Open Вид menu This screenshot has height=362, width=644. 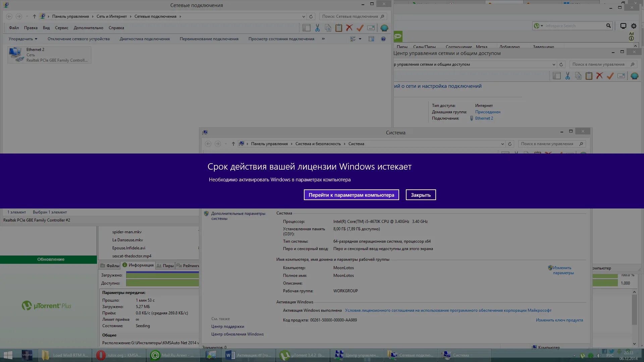[x=46, y=28]
